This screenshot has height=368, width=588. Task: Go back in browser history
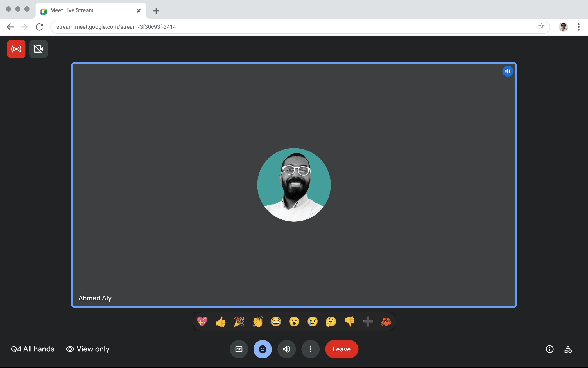(10, 27)
